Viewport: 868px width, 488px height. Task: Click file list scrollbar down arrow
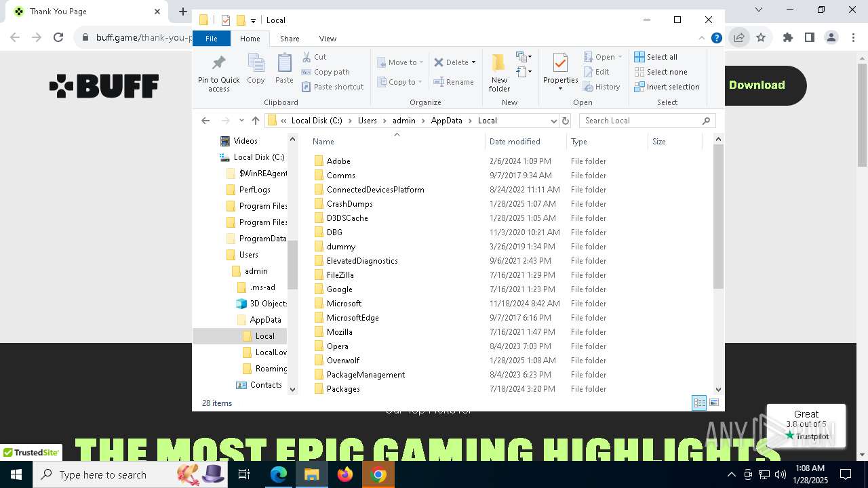point(719,390)
